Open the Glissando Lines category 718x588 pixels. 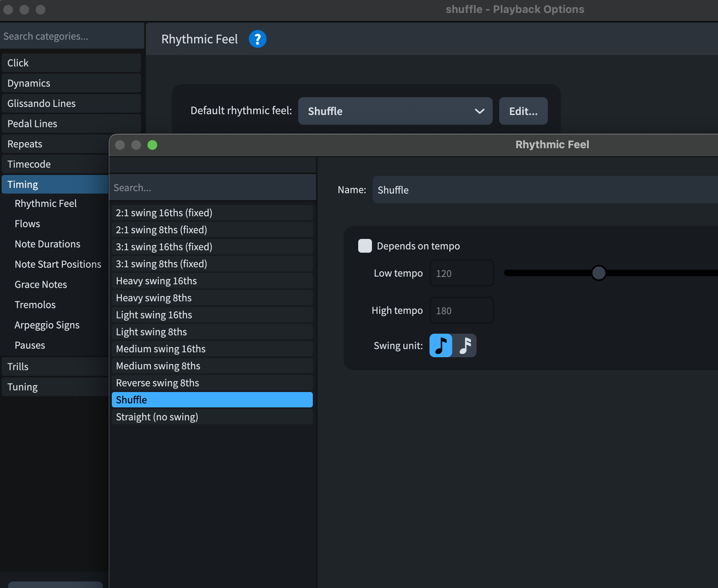tap(71, 103)
